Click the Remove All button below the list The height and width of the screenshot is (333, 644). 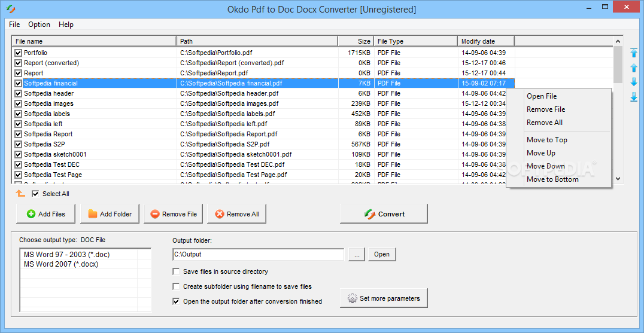236,214
